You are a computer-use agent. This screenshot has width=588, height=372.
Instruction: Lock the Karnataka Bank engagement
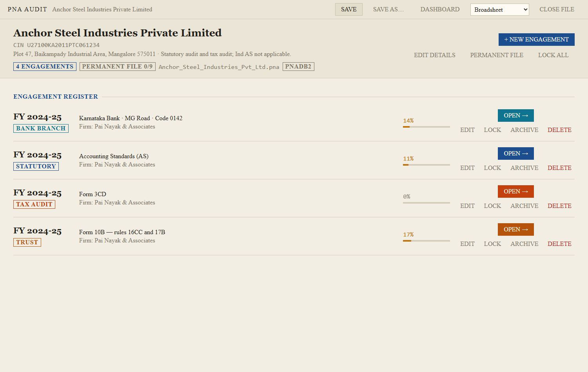492,130
